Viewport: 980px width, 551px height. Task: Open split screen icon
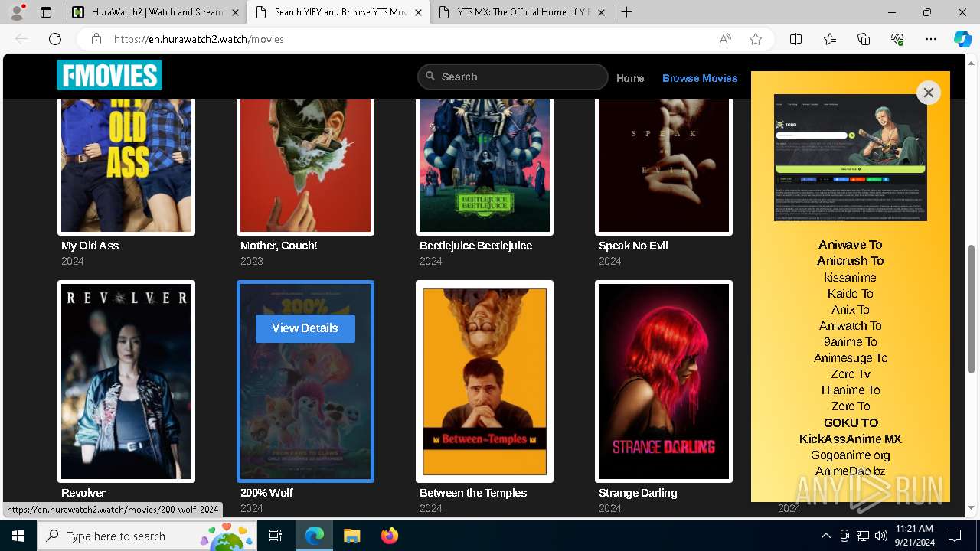(x=795, y=39)
